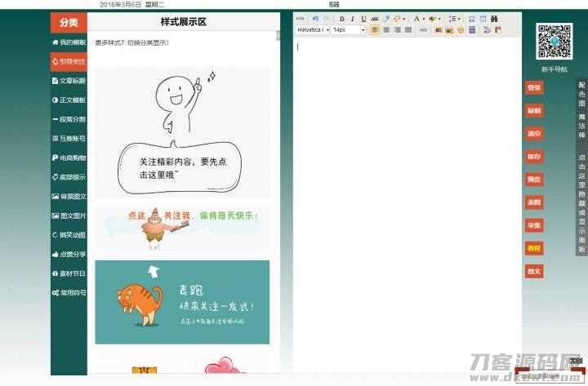Screen dimensions: 588x386
Task: Toggle underline text formatting
Action: pos(363,19)
